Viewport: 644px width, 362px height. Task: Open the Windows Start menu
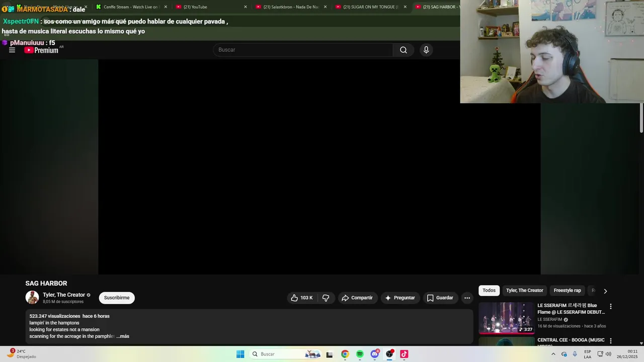coord(240,354)
